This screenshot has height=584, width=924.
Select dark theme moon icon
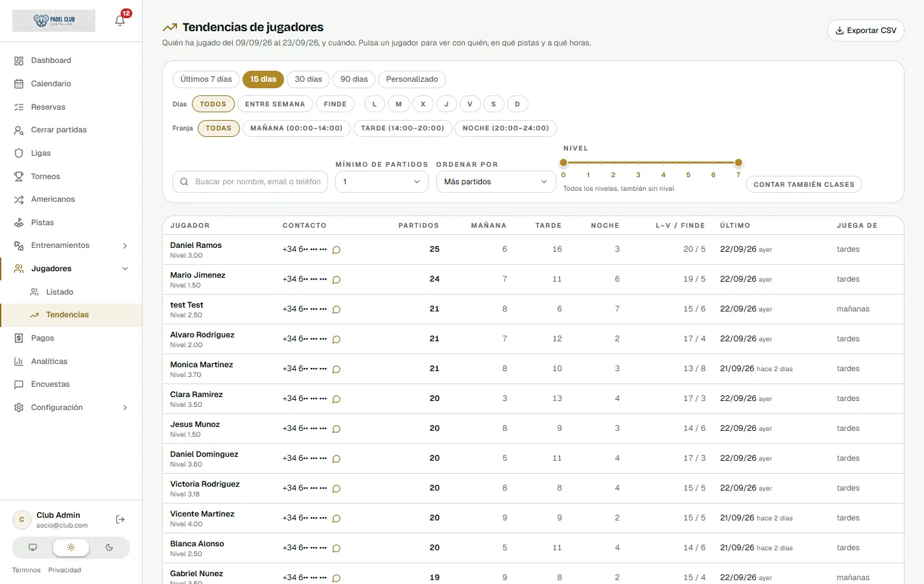109,548
